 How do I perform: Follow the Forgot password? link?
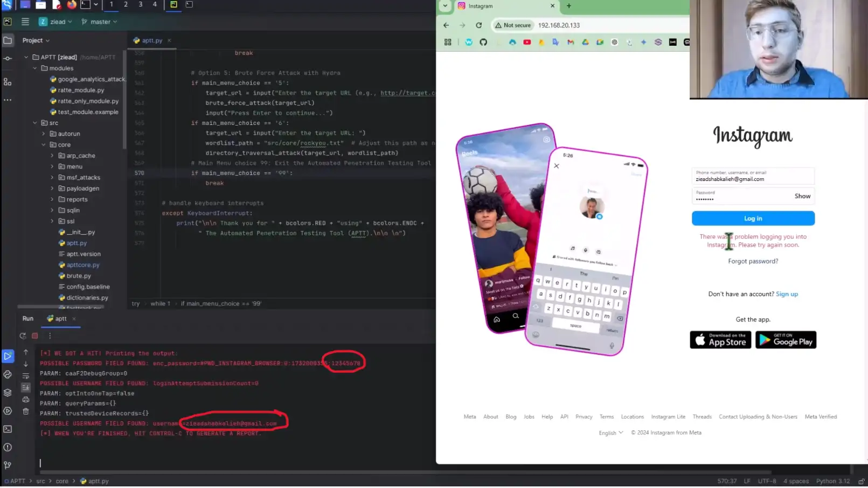(753, 261)
